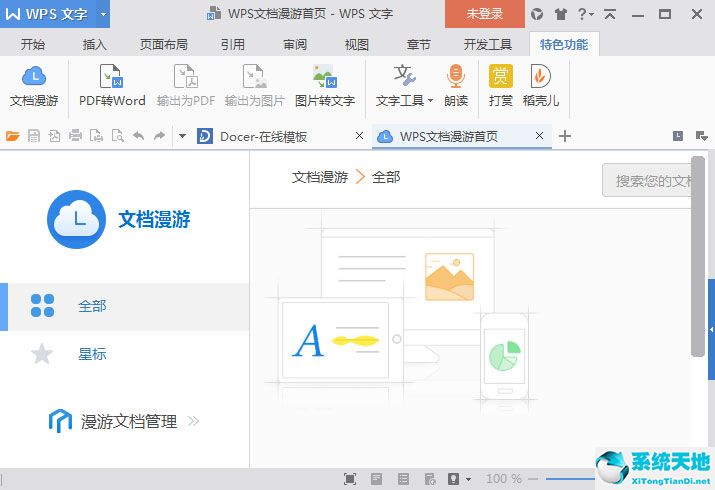Expand the quick access toolbar dropdown arrow

182,136
